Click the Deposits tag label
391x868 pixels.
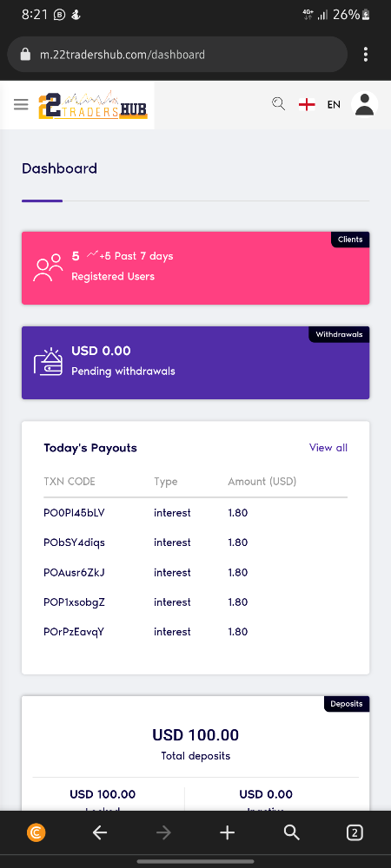coord(347,704)
